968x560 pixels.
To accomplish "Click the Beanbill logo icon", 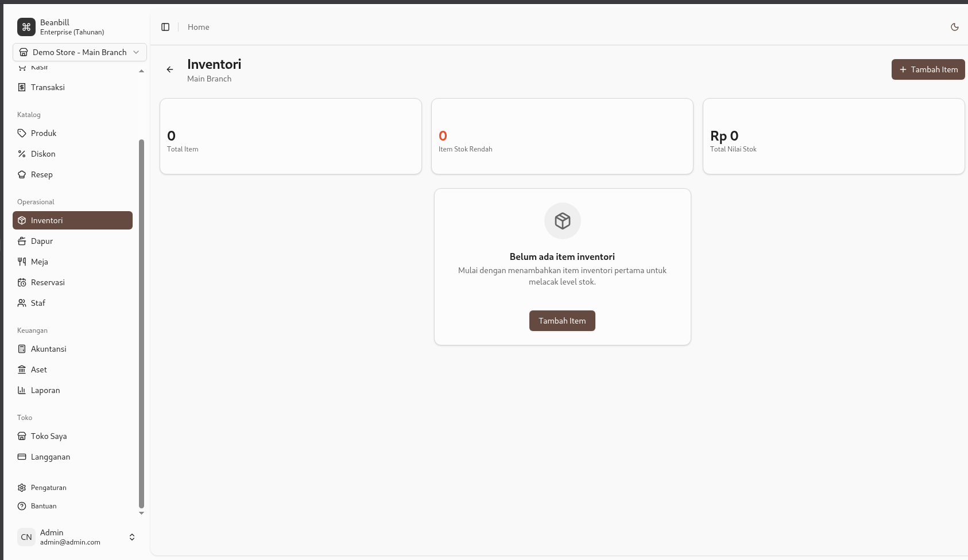I will tap(26, 27).
